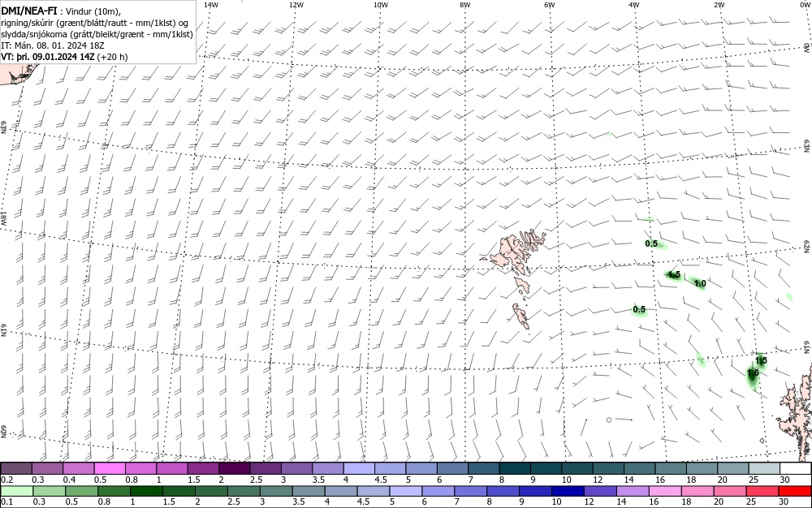This screenshot has width=812, height=508.
Task: Select the 18W label on the left edge
Action: 3,217
